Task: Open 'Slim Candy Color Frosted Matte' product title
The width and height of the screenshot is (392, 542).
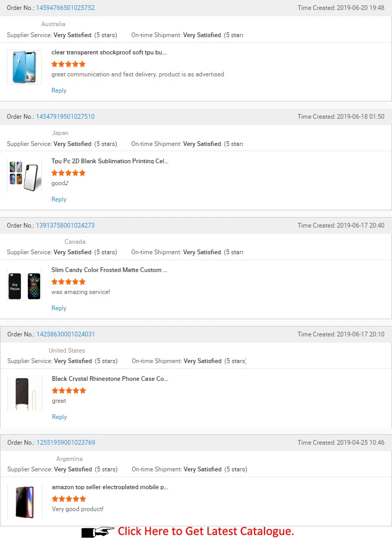Action: point(109,270)
